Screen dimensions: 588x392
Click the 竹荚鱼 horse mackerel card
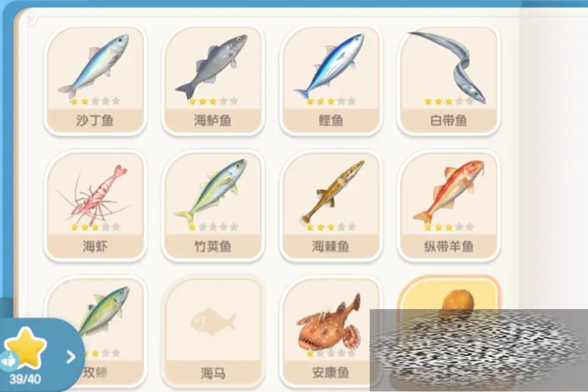click(213, 206)
